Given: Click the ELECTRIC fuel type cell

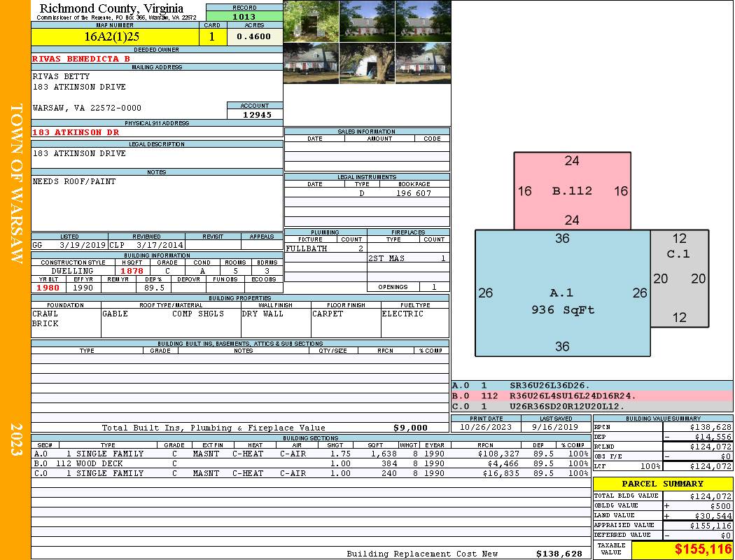Looking at the screenshot, I should pos(415,323).
